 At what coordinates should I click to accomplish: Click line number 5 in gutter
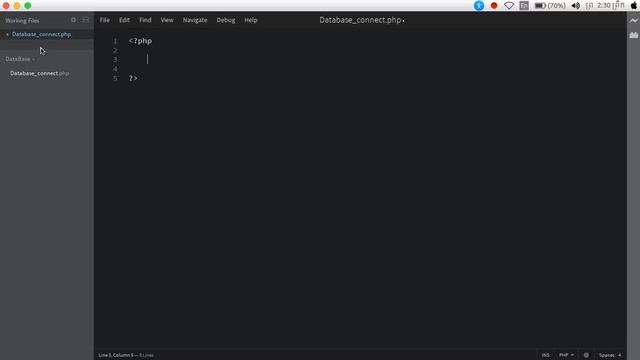pos(115,78)
